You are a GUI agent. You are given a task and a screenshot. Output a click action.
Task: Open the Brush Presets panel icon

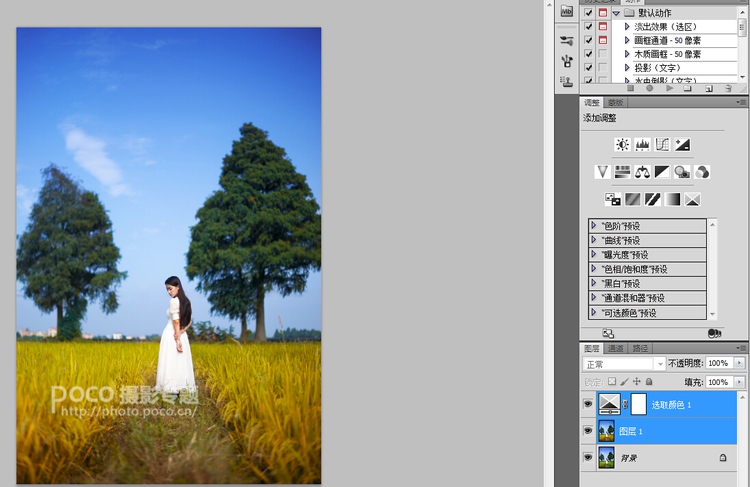567,41
